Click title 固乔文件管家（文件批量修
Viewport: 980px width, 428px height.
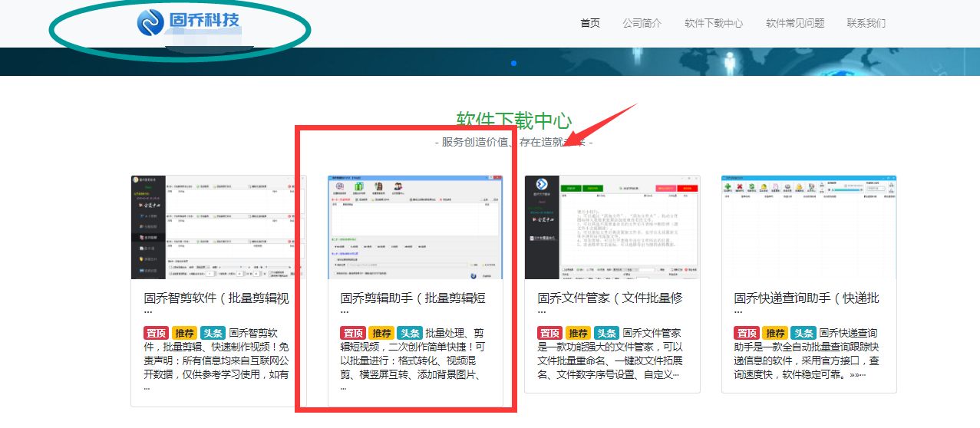[x=610, y=298]
